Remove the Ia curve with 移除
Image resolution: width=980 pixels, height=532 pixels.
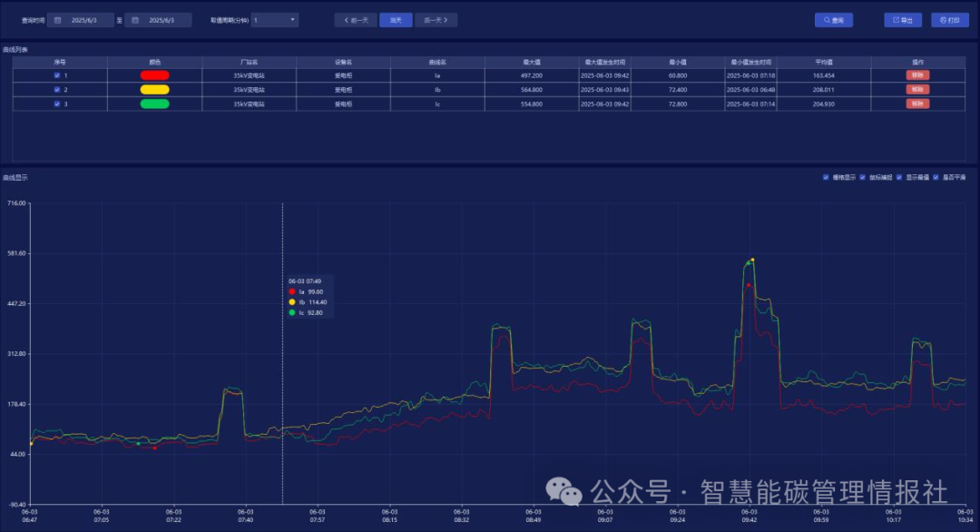tap(917, 75)
